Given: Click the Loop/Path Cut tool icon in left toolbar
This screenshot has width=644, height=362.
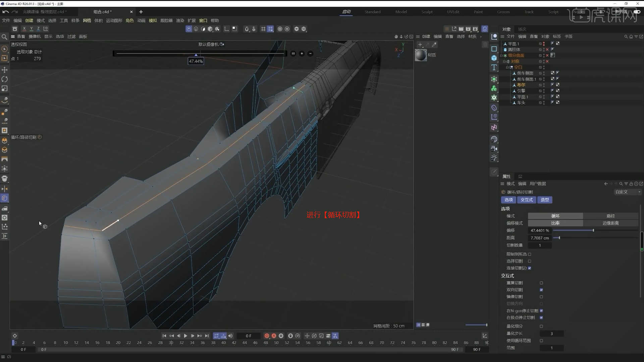Looking at the screenshot, I should point(5,198).
